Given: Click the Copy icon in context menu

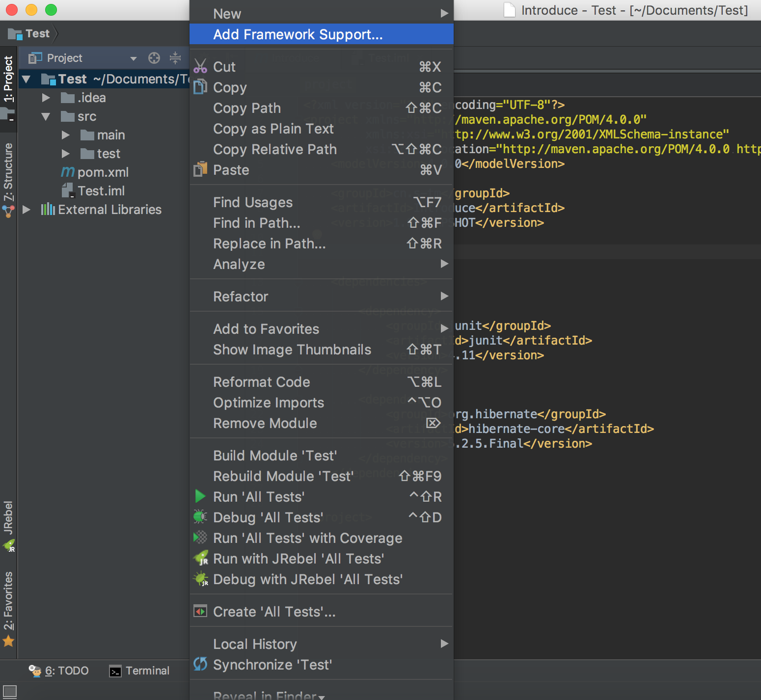Looking at the screenshot, I should pos(200,87).
